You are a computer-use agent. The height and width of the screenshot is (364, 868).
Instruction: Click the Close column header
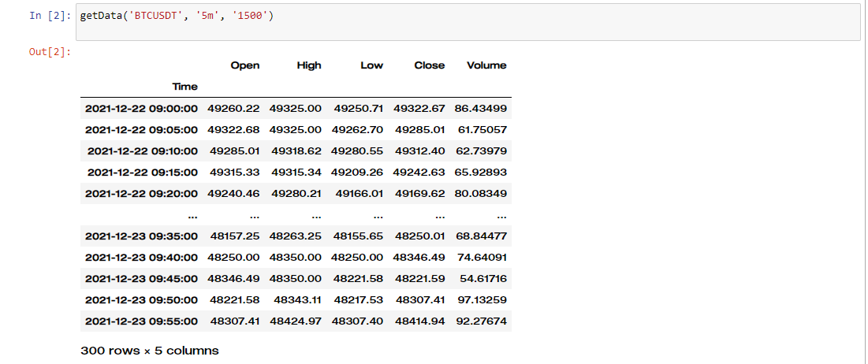coord(430,65)
